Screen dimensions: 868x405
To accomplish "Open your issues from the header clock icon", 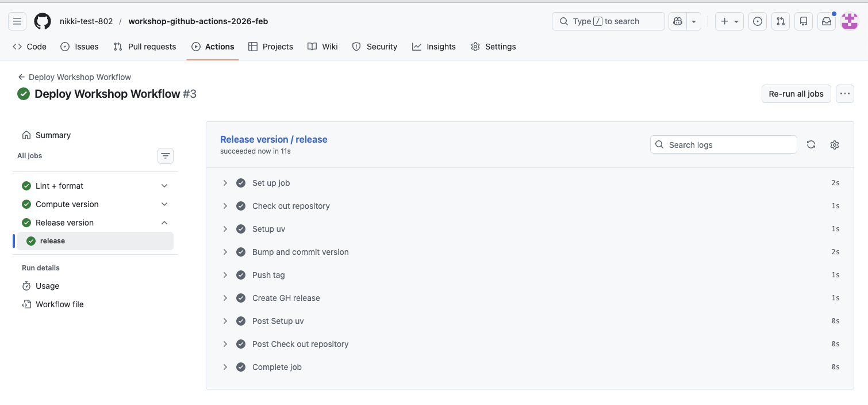I will [757, 21].
